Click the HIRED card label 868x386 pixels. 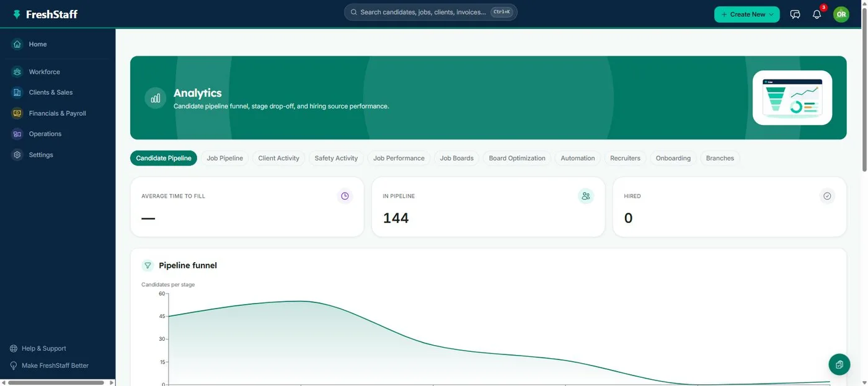(x=632, y=196)
